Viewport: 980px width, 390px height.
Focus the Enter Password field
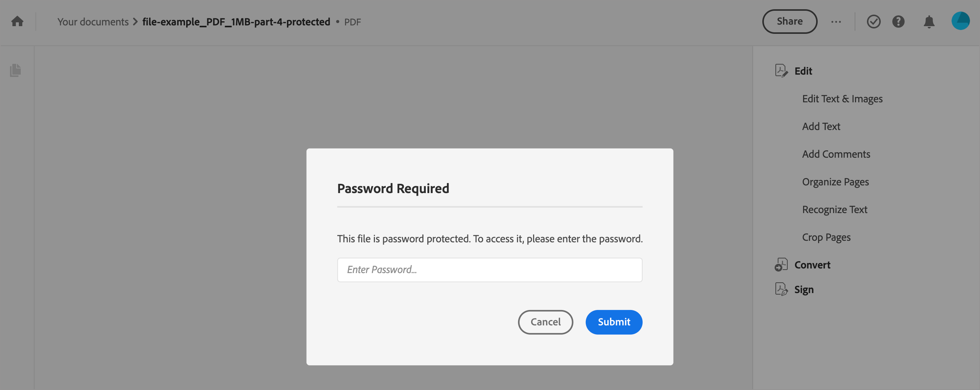click(x=490, y=270)
